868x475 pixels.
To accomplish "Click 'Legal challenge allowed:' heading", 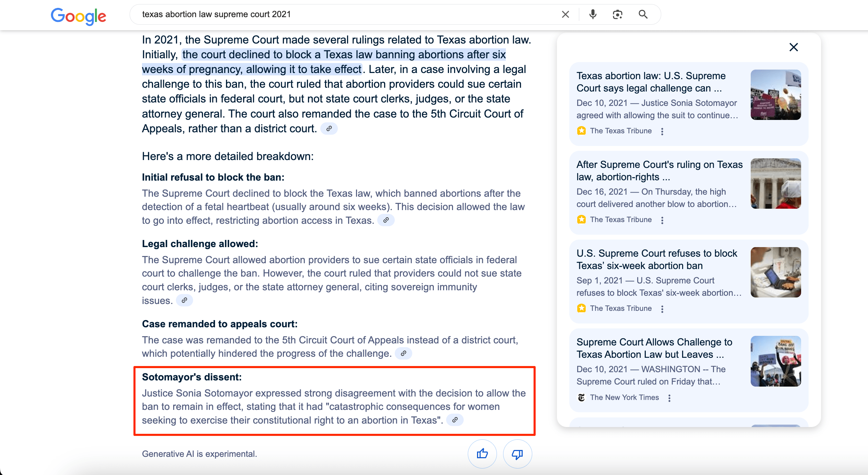I will (x=200, y=244).
